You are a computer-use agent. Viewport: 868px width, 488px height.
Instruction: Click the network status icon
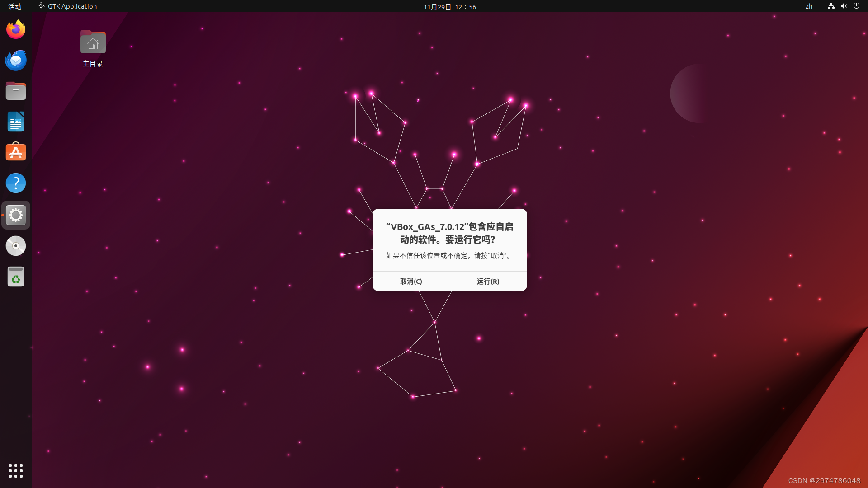(831, 6)
